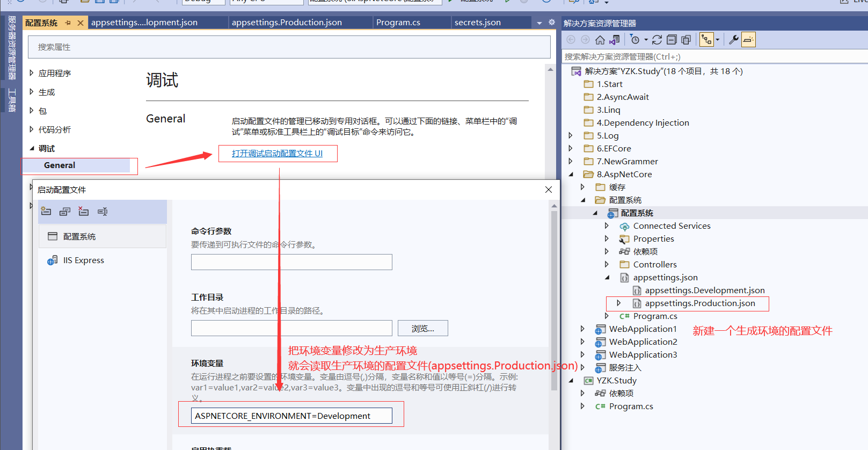This screenshot has height=450, width=868.
Task: Expand the appsettings.Production.json node
Action: (x=618, y=303)
